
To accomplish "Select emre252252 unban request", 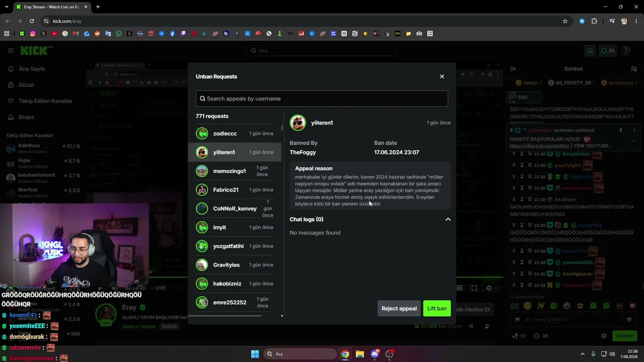I will point(234,303).
